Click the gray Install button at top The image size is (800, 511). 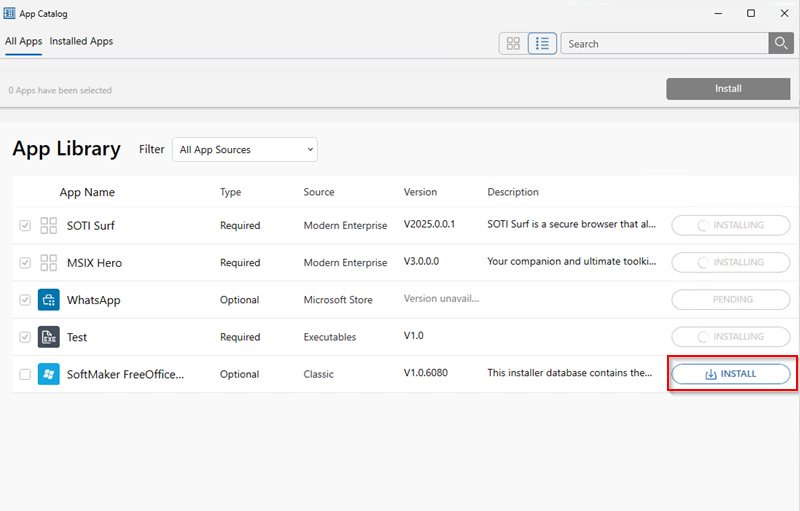click(728, 89)
